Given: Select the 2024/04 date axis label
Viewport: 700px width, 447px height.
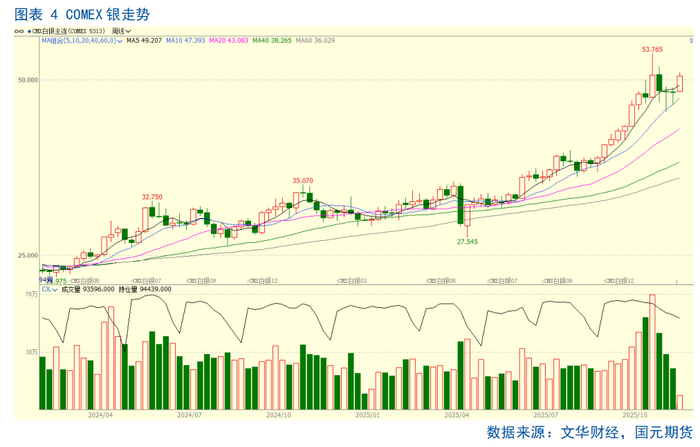Looking at the screenshot, I should click(x=100, y=415).
